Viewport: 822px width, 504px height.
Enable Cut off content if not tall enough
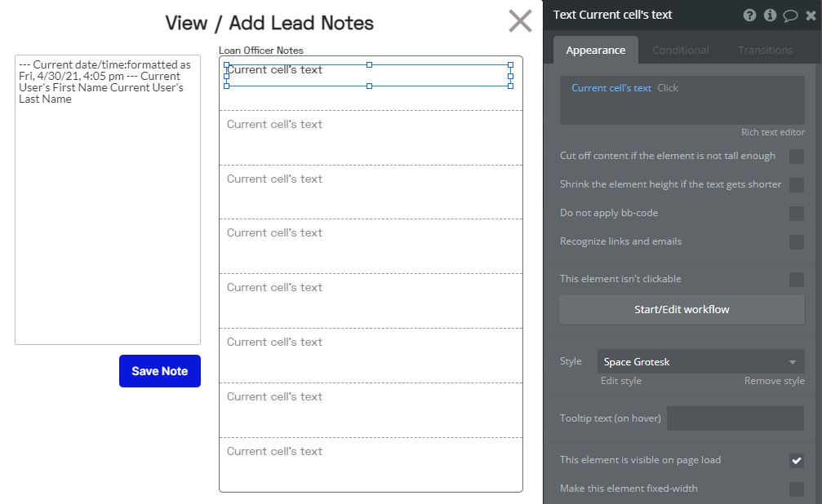[x=797, y=156]
